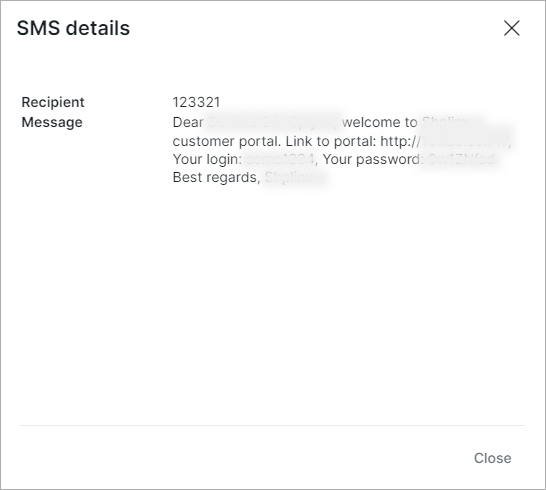546x490 pixels.
Task: Open the http:// portal link
Action: click(x=446, y=141)
